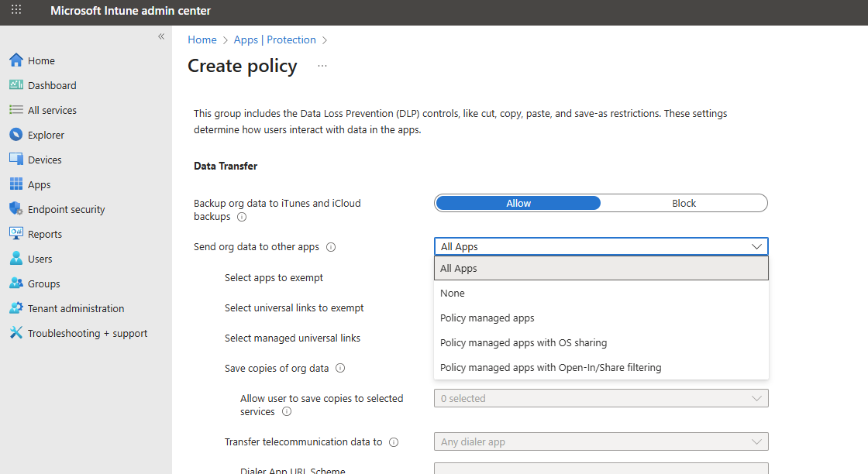Click the Troubleshooting tools icon
Viewport: 868px width, 474px height.
click(x=16, y=333)
